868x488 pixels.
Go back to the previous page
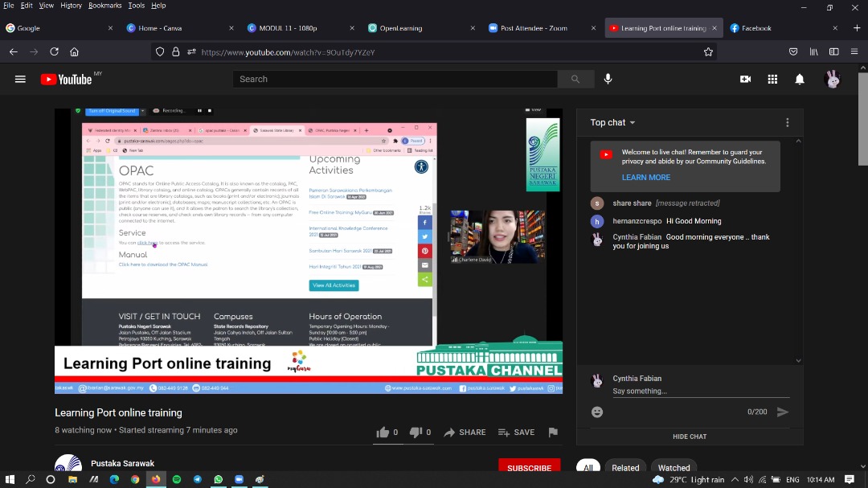[x=14, y=51]
